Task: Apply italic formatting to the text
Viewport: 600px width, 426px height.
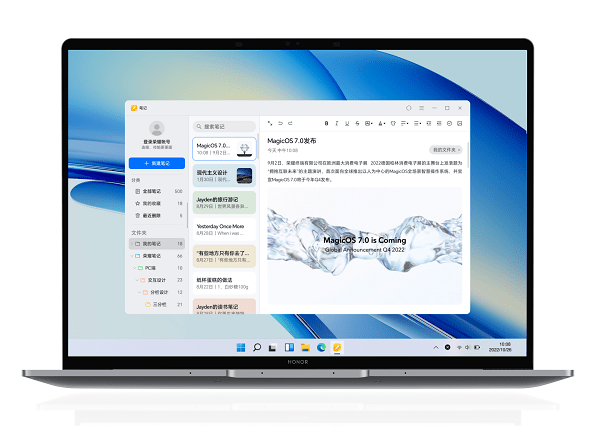Action: tap(338, 123)
